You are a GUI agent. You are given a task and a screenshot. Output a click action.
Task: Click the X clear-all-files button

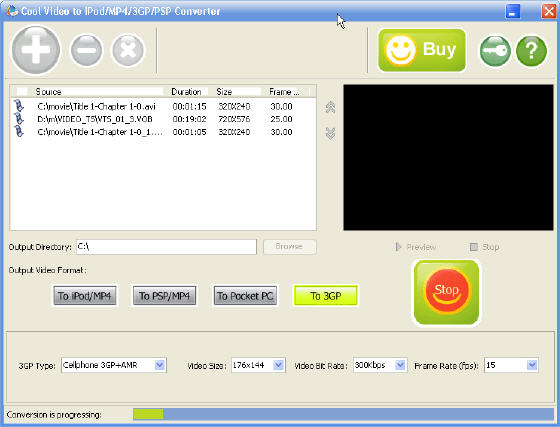[128, 50]
